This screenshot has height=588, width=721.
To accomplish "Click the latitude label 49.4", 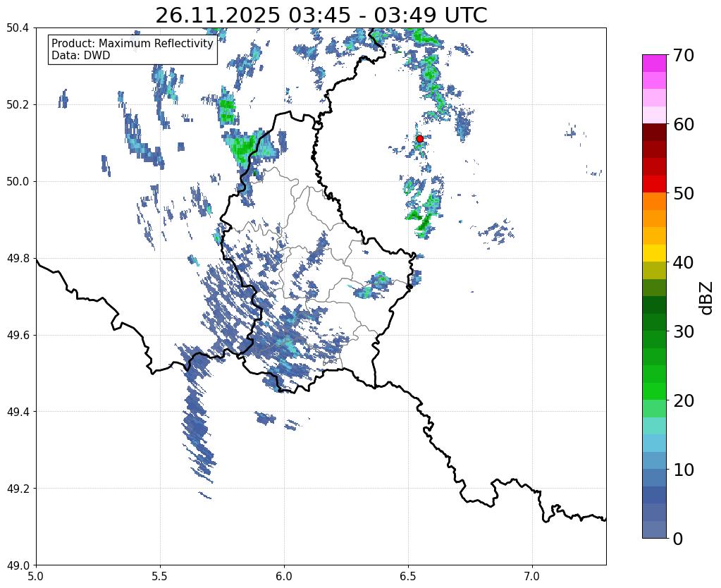I will (18, 412).
